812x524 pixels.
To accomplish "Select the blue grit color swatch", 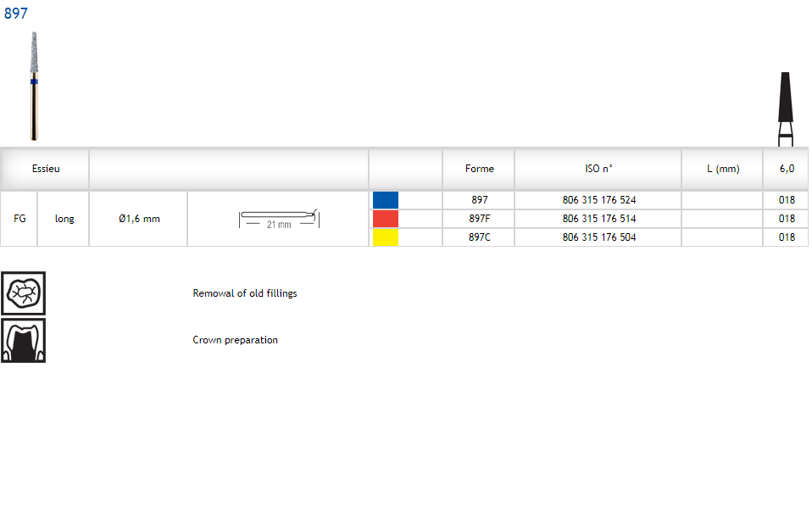I will pyautogui.click(x=386, y=200).
